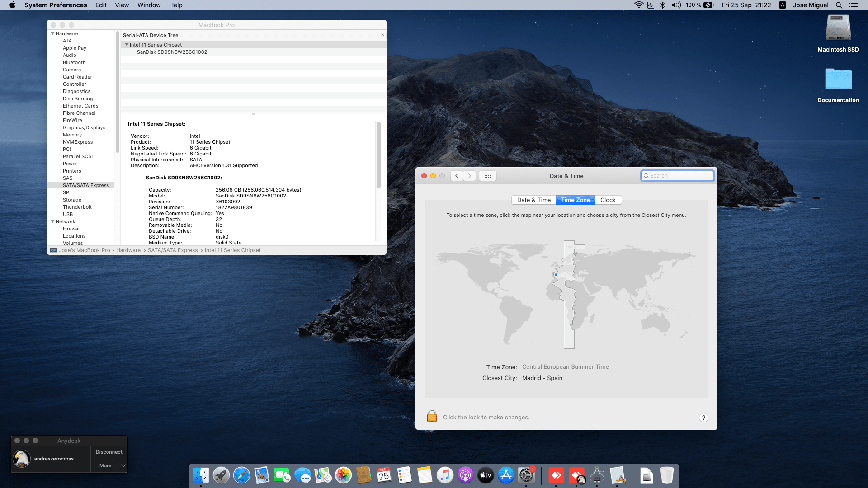Click the Madrid location dot on map
Image resolution: width=868 pixels, height=488 pixels.
[556, 275]
